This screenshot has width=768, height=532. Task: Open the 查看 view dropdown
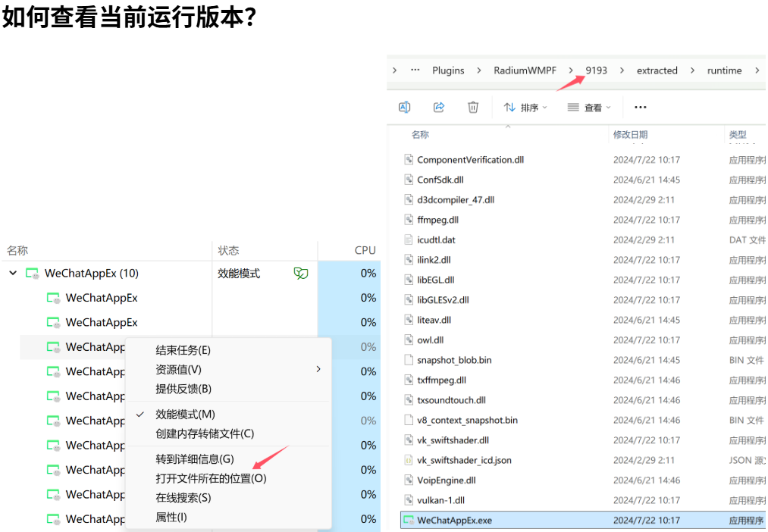tap(589, 108)
